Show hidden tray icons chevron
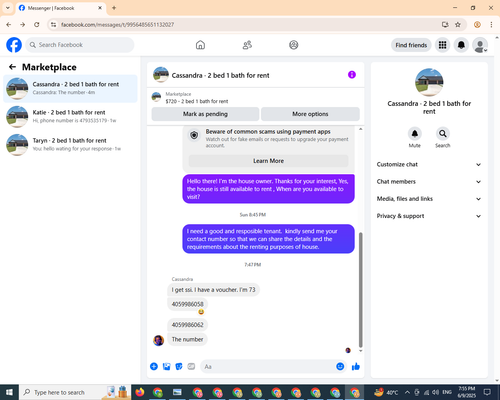Image resolution: width=500 pixels, height=400 pixels. click(407, 392)
